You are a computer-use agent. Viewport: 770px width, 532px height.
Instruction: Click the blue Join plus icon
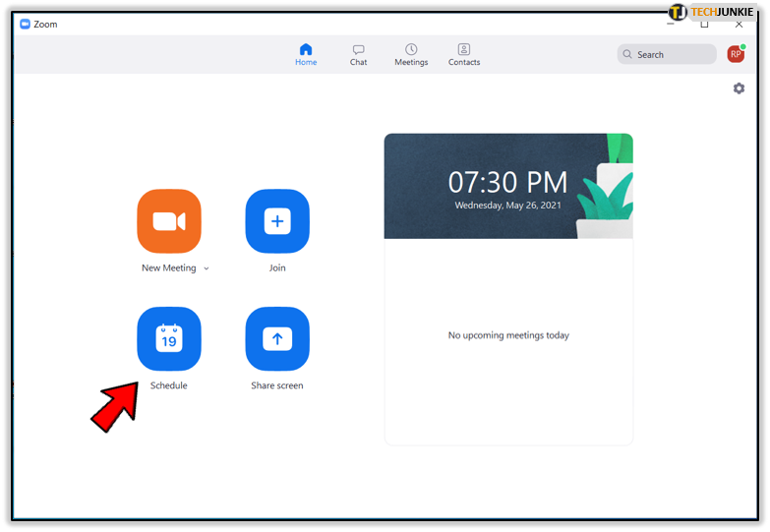coord(277,221)
